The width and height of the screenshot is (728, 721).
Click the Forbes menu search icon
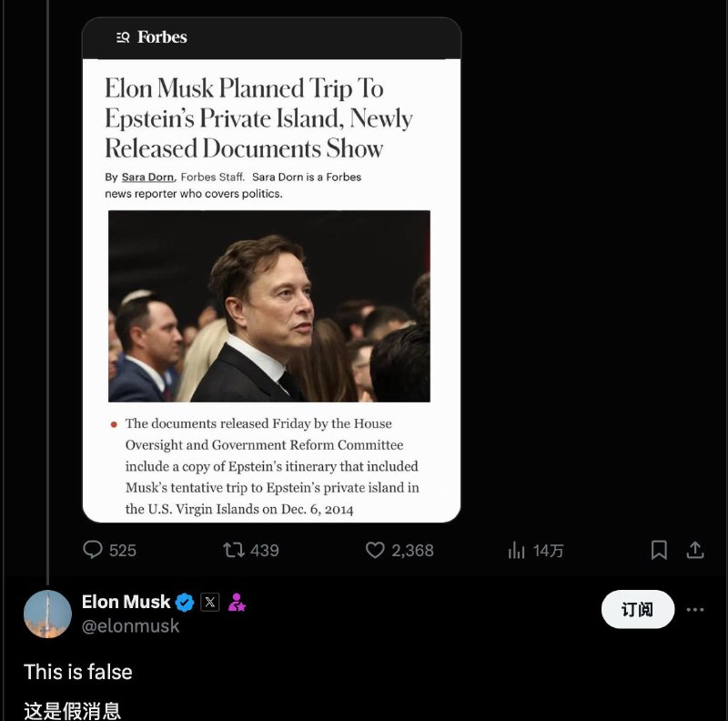[123, 37]
